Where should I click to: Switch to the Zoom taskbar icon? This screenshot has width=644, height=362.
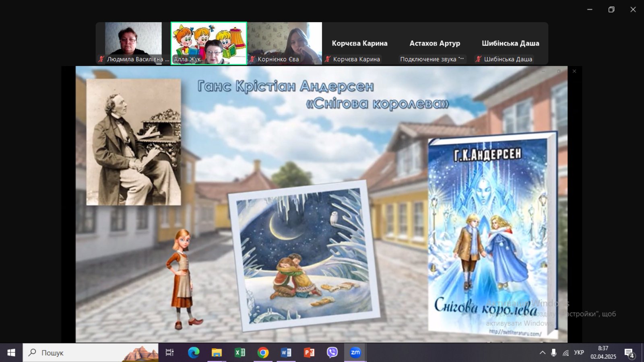tap(355, 353)
